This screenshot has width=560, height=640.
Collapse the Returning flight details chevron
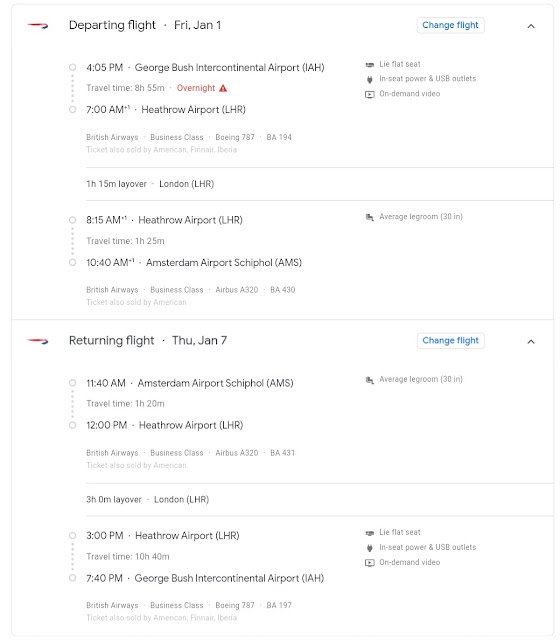[x=531, y=342]
